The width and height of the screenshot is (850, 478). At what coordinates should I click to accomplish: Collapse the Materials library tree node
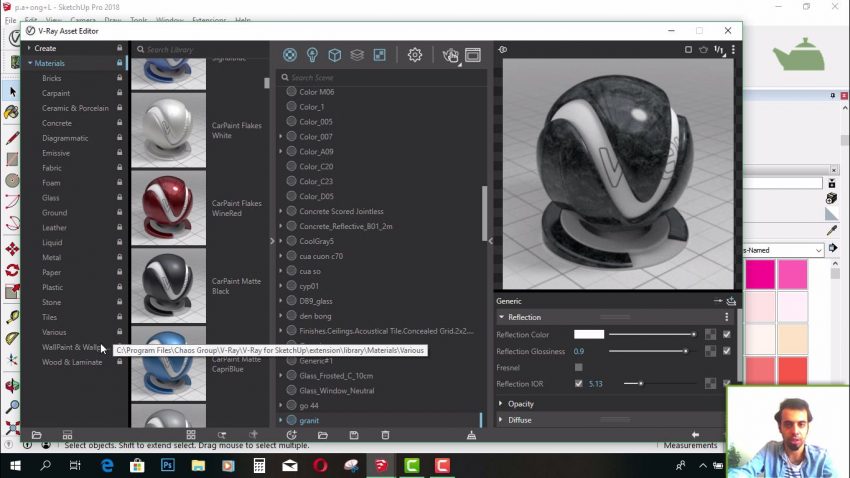click(x=30, y=63)
